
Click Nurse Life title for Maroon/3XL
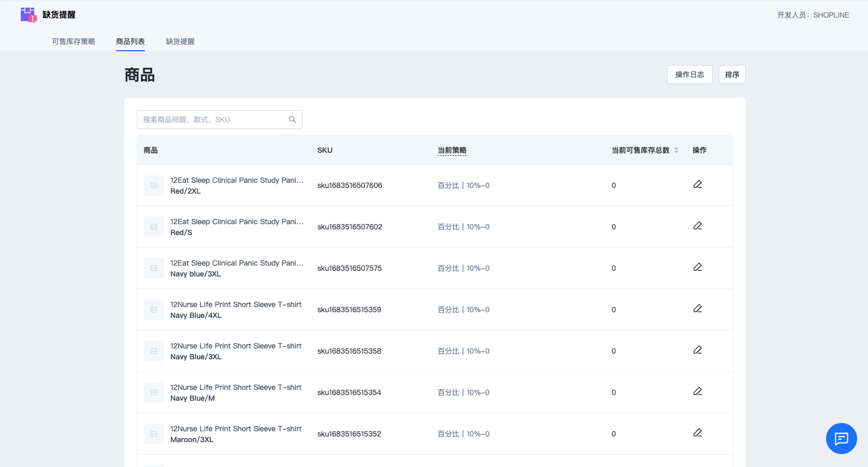(236, 429)
